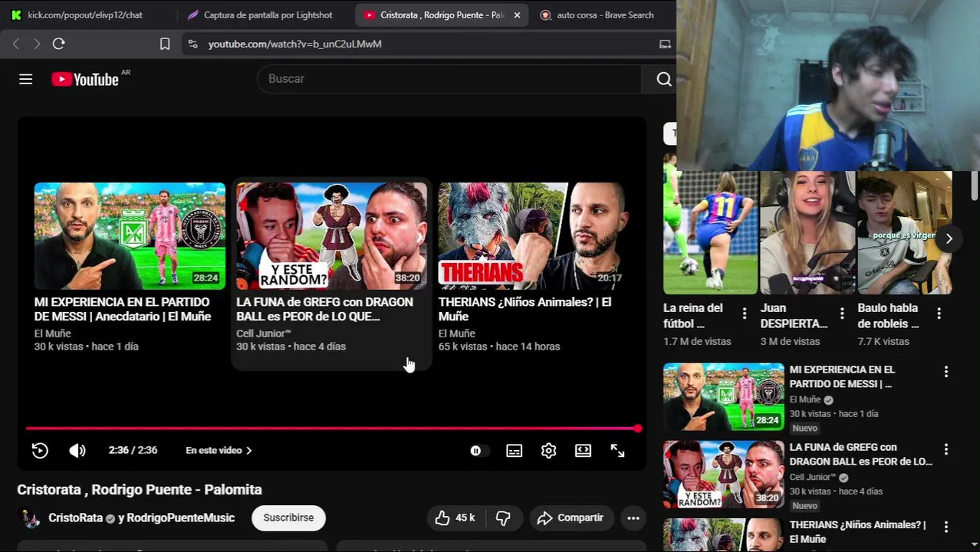Click the progress bar scrubber handle at the end

click(x=638, y=429)
